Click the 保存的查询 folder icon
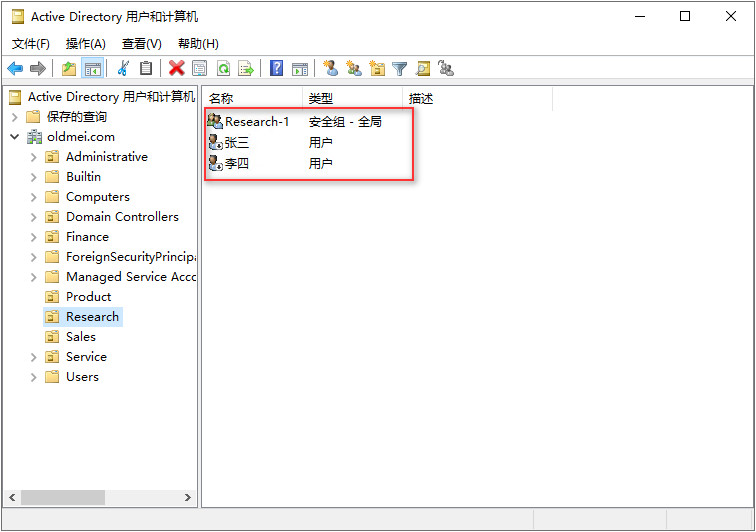 pyautogui.click(x=33, y=117)
